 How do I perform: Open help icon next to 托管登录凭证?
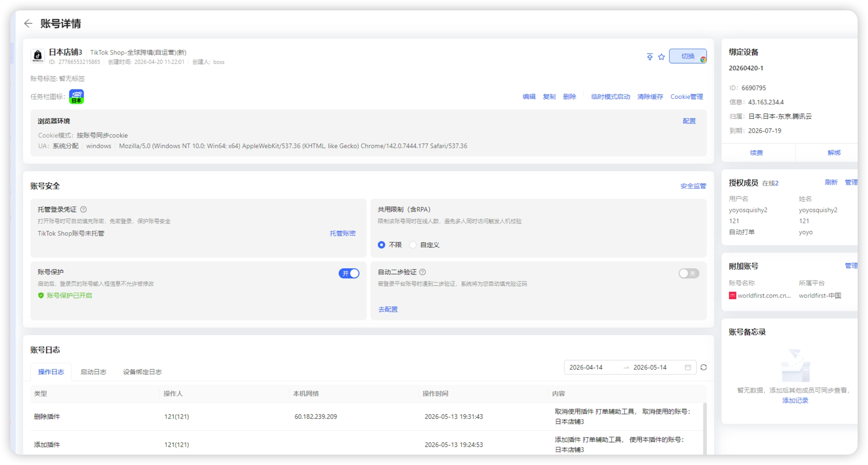[84, 209]
